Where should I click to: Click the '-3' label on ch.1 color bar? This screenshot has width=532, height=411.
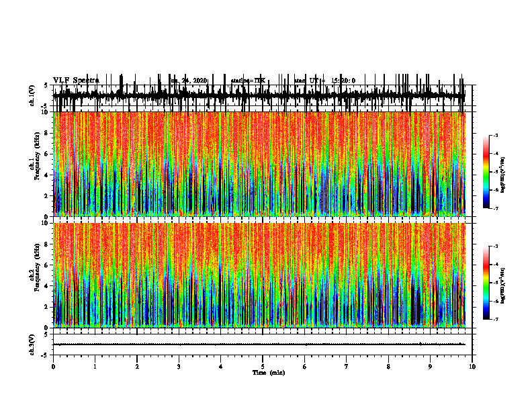click(495, 136)
